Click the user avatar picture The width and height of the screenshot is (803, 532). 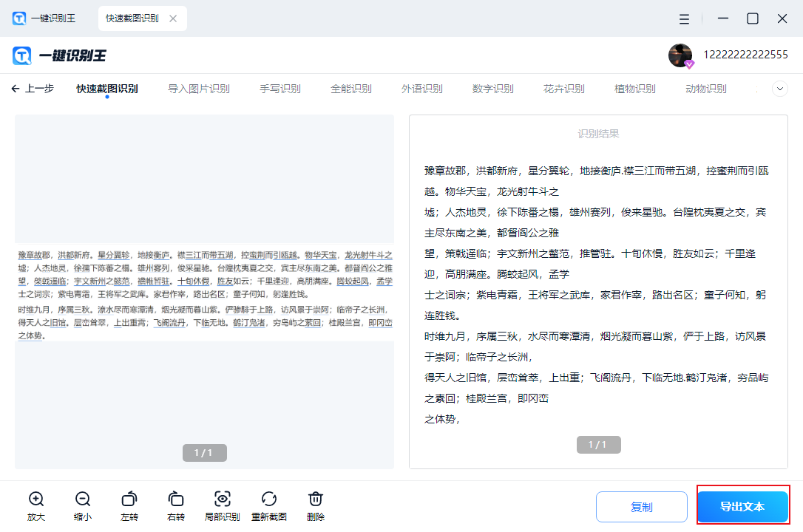coord(680,55)
